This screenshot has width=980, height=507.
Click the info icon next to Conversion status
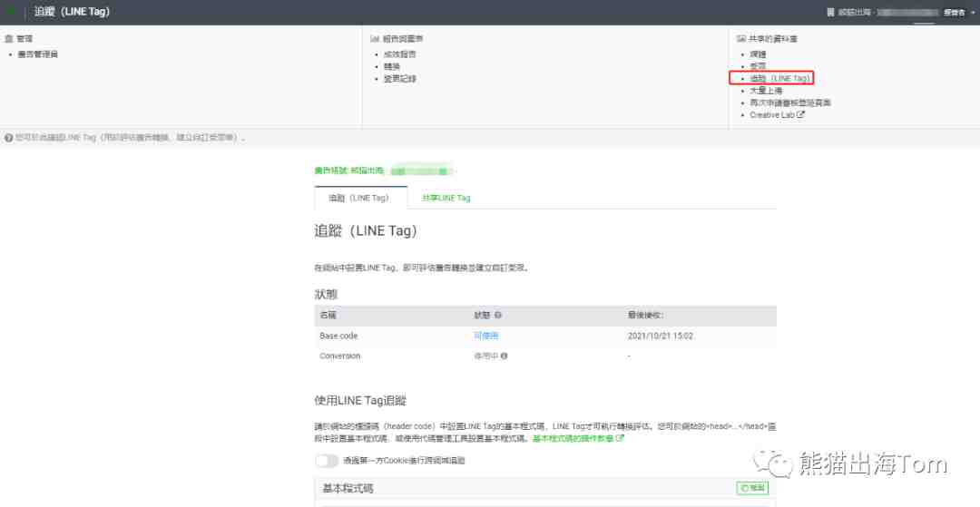504,356
